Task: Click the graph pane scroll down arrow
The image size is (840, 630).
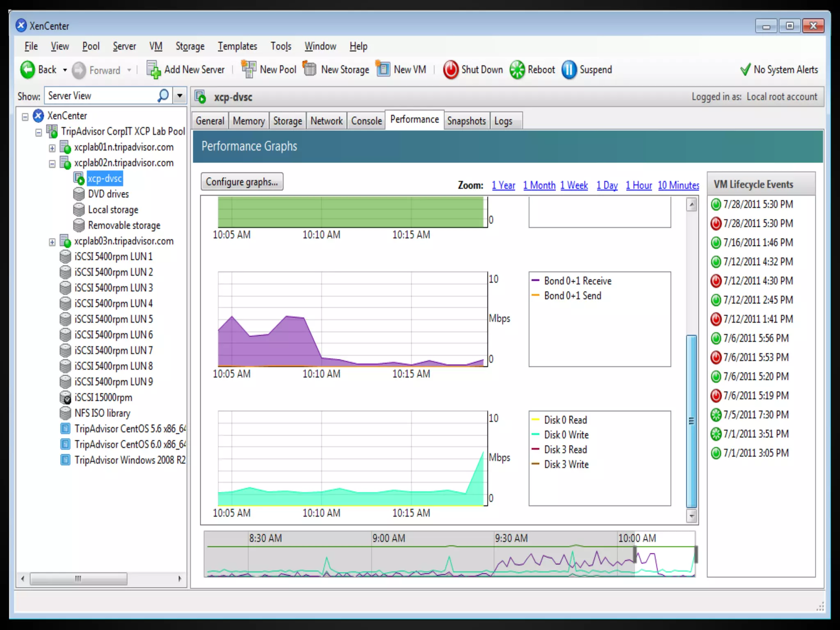Action: 692,516
